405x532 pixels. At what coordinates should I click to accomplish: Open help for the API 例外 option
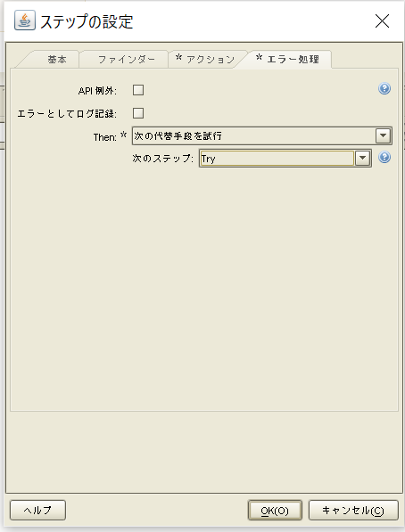coord(384,89)
